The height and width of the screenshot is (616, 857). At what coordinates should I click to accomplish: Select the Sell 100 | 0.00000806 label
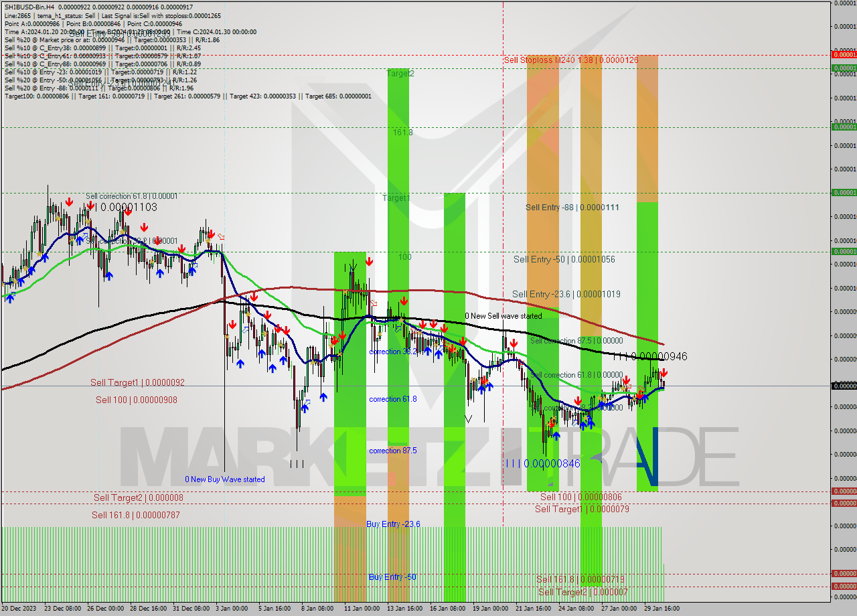(580, 497)
